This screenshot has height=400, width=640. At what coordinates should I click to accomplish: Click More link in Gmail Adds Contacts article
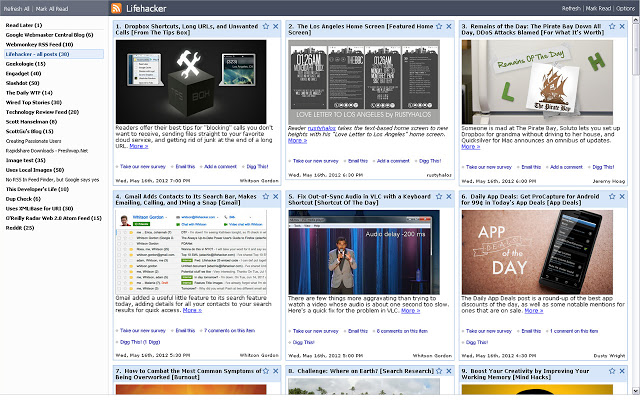click(192, 310)
